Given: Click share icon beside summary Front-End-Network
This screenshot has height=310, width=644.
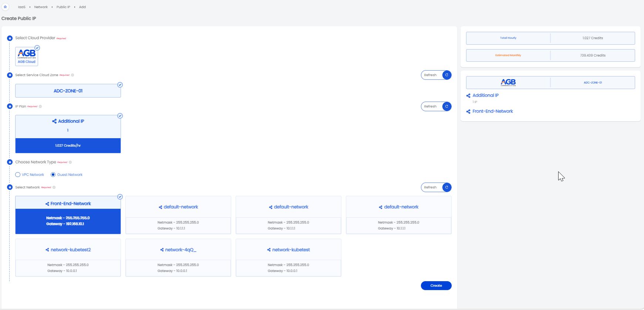Looking at the screenshot, I should (468, 112).
